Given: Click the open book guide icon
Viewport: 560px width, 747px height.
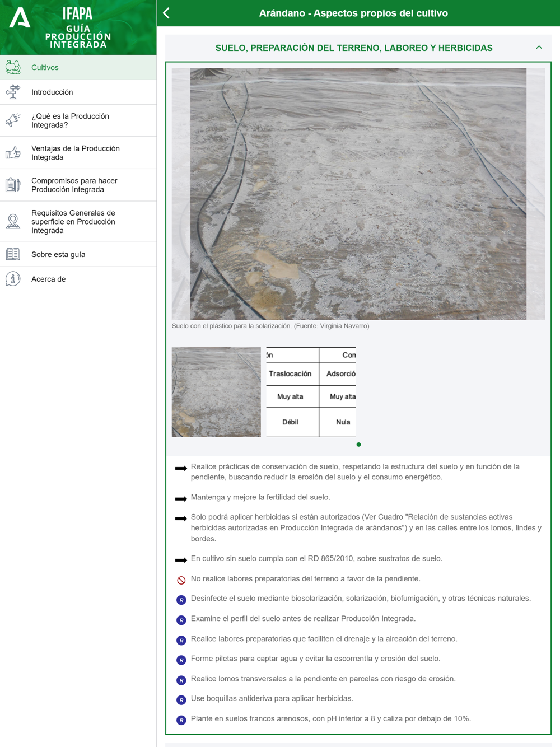Looking at the screenshot, I should [13, 254].
